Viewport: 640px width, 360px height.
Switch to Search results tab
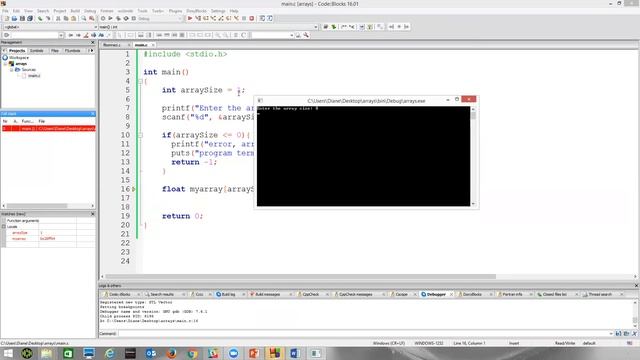(162, 294)
